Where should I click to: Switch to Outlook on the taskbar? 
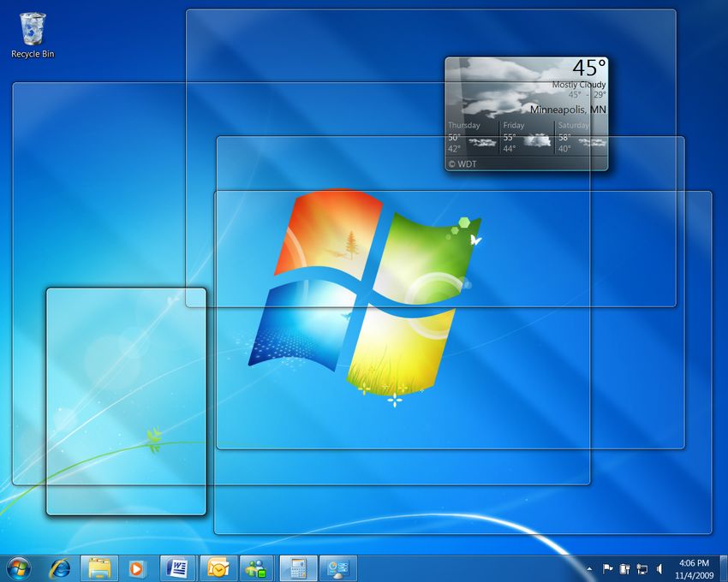(218, 568)
